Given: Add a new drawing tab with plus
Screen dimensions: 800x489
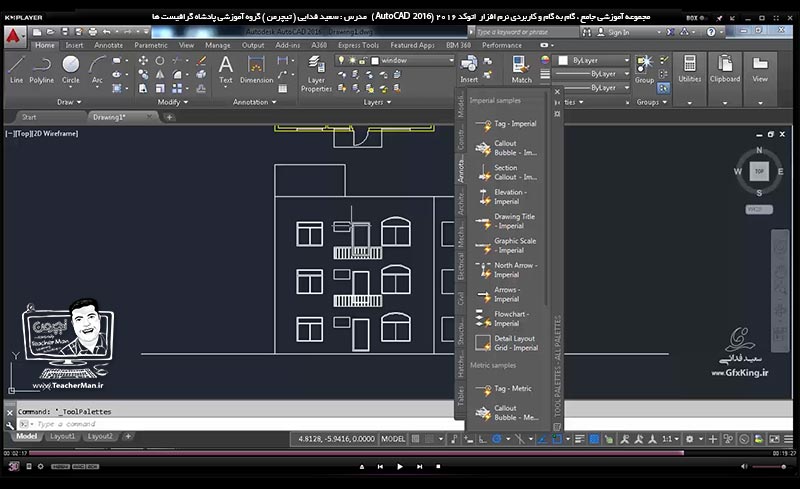Looking at the screenshot, I should pyautogui.click(x=169, y=117).
